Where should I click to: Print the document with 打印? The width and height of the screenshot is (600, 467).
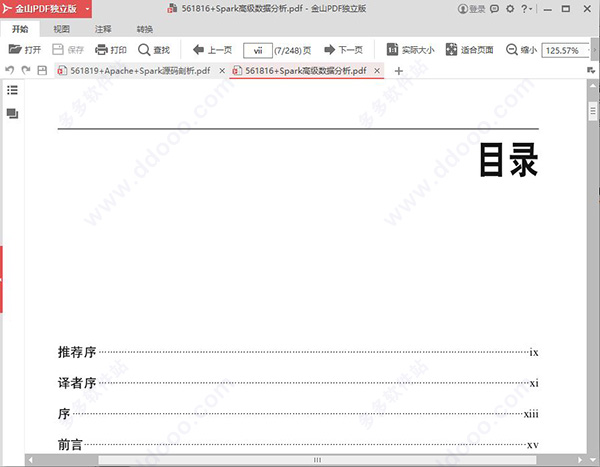point(111,50)
